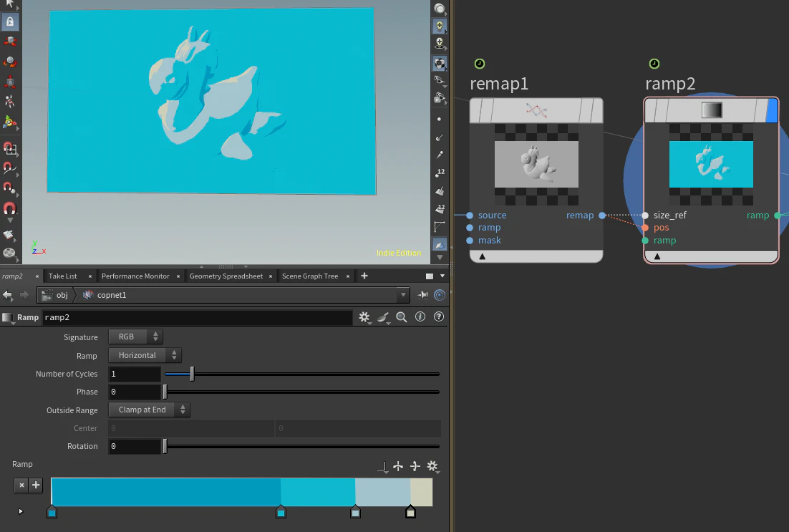The height and width of the screenshot is (532, 789).
Task: Go back with the left arrow
Action: click(x=7, y=295)
